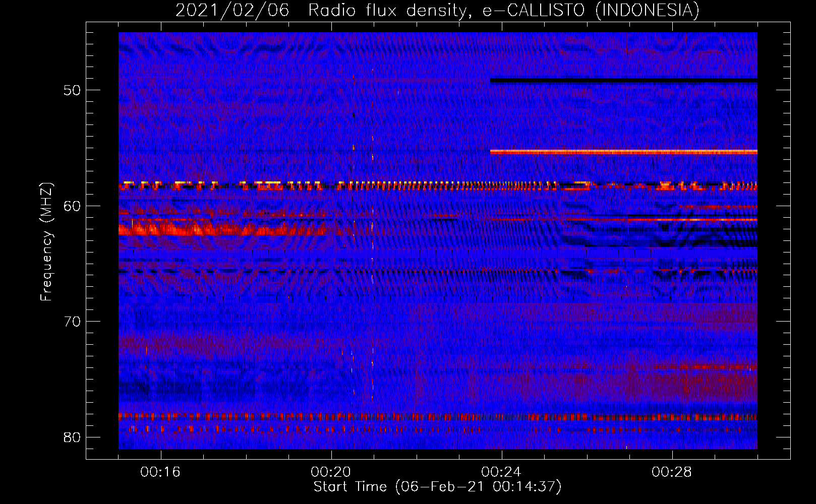Click the bright red emission patch near 62 MHz
Viewport: 816px width, 504px height.
point(227,230)
